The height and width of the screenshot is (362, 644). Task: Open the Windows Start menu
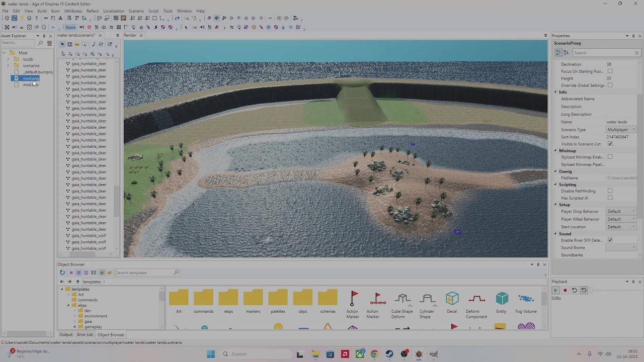211,354
